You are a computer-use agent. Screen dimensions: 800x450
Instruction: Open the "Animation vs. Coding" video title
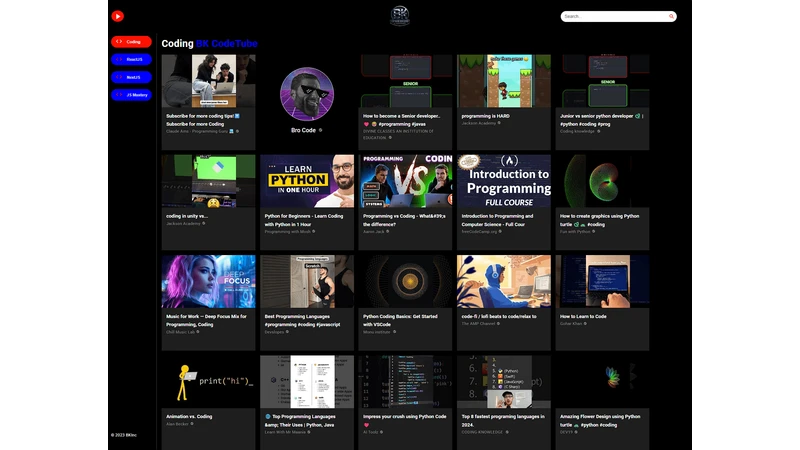coord(189,416)
